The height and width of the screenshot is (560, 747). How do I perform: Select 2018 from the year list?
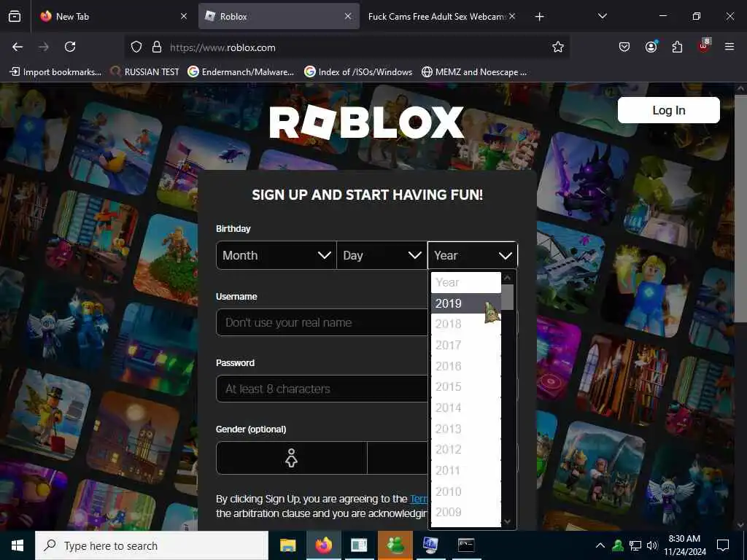tap(466, 324)
